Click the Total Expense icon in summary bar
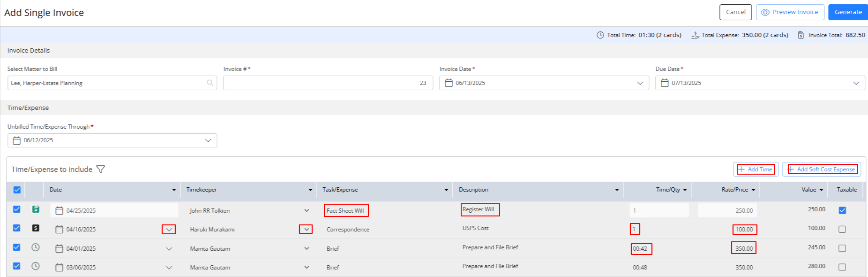The image size is (868, 277). click(696, 35)
